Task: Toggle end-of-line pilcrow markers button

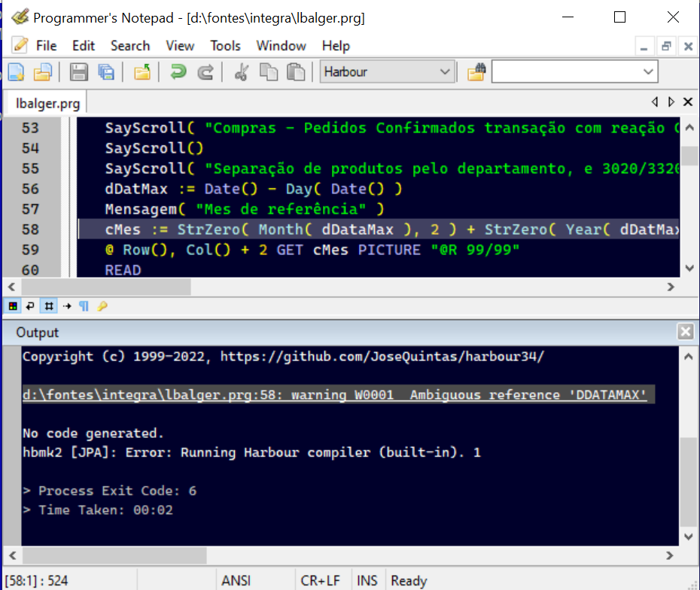Action: pos(84,306)
